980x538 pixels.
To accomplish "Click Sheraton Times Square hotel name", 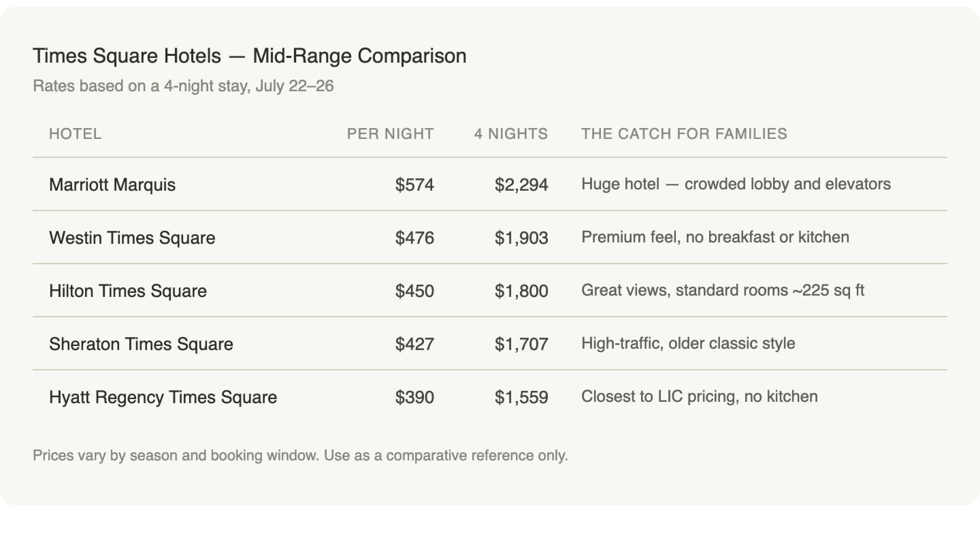I will (x=141, y=344).
